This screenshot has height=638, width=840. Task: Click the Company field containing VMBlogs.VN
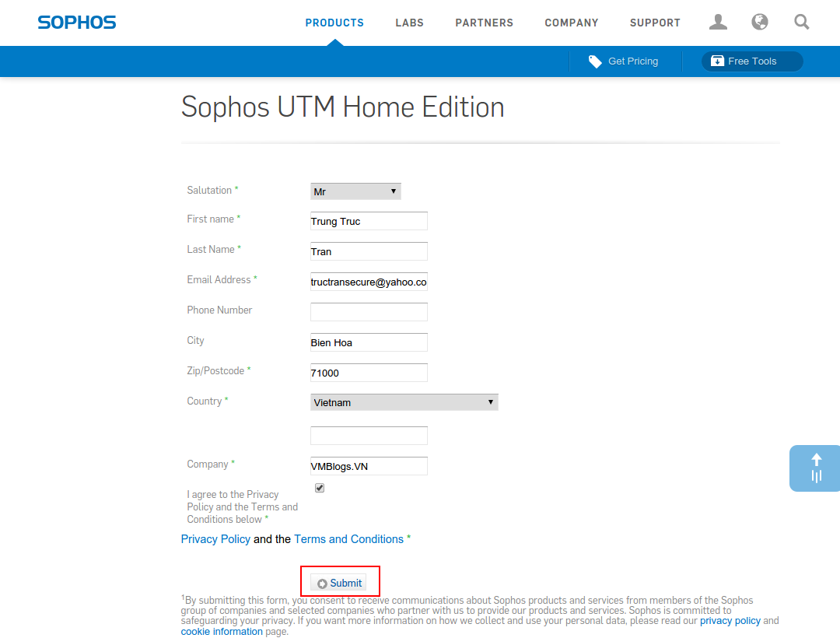point(369,466)
